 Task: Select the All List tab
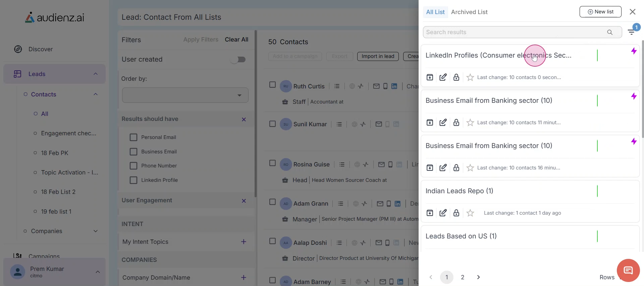click(435, 12)
